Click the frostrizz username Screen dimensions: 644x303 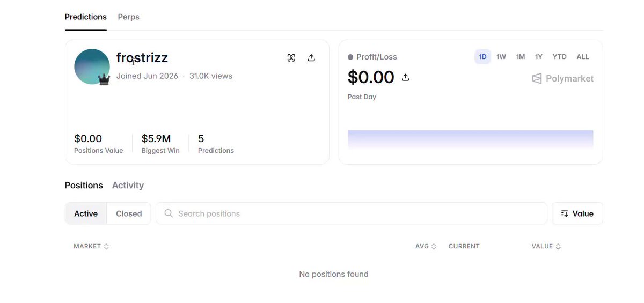(x=142, y=57)
